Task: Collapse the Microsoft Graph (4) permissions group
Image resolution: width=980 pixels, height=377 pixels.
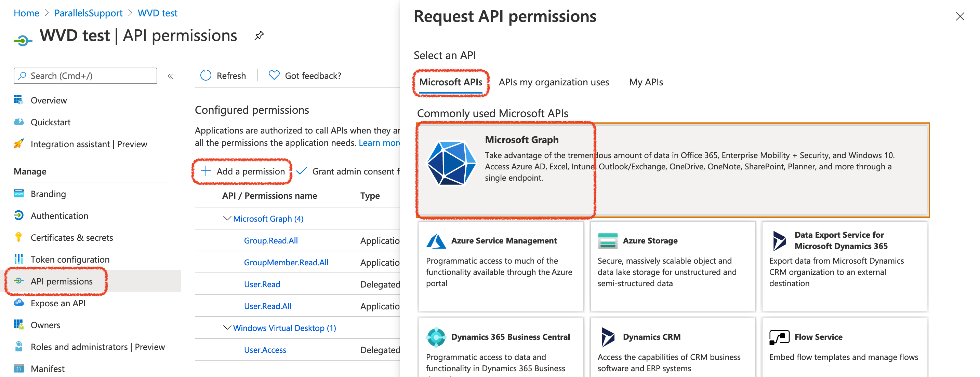Action: point(227,219)
